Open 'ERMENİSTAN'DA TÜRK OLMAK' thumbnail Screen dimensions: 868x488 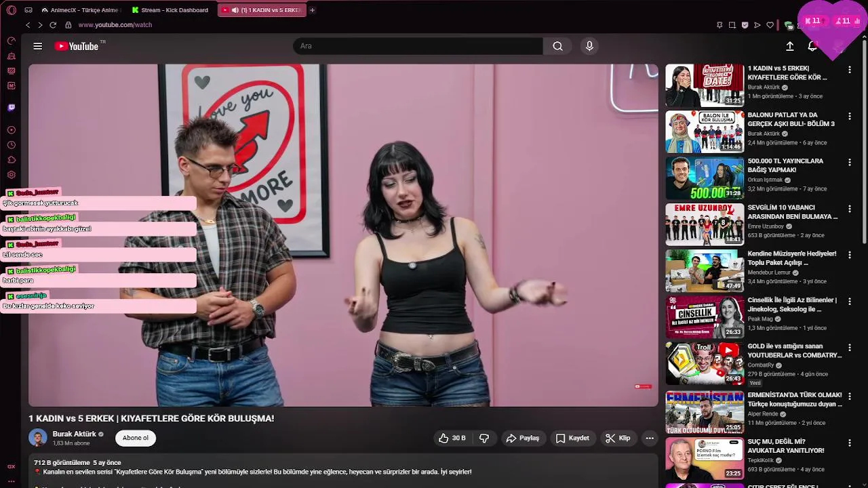pos(705,412)
